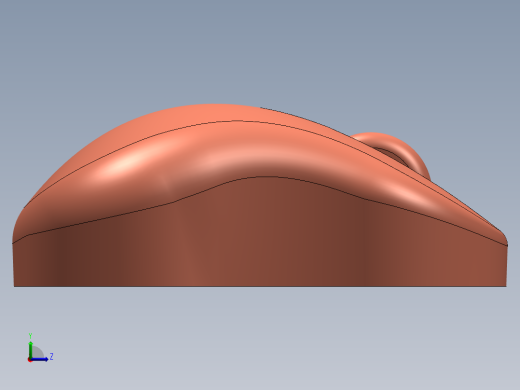Viewport: 520px width, 390px height.
Task: Click the XYZ axis triad indicator
Action: point(40,348)
